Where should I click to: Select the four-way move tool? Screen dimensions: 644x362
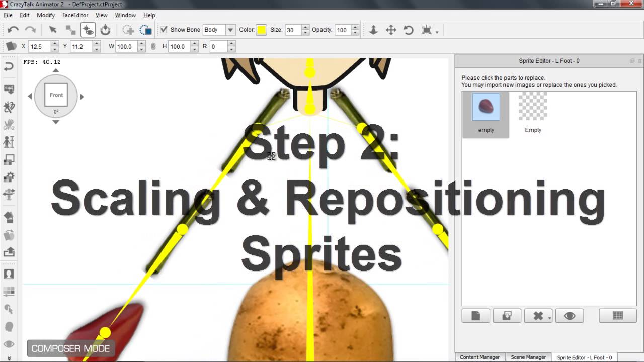coord(391,30)
